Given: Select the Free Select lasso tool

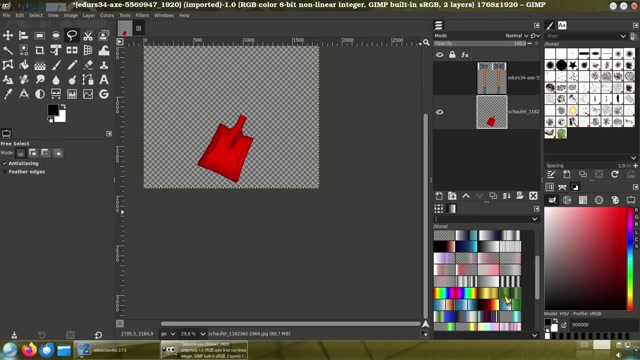Looking at the screenshot, I should tap(72, 36).
